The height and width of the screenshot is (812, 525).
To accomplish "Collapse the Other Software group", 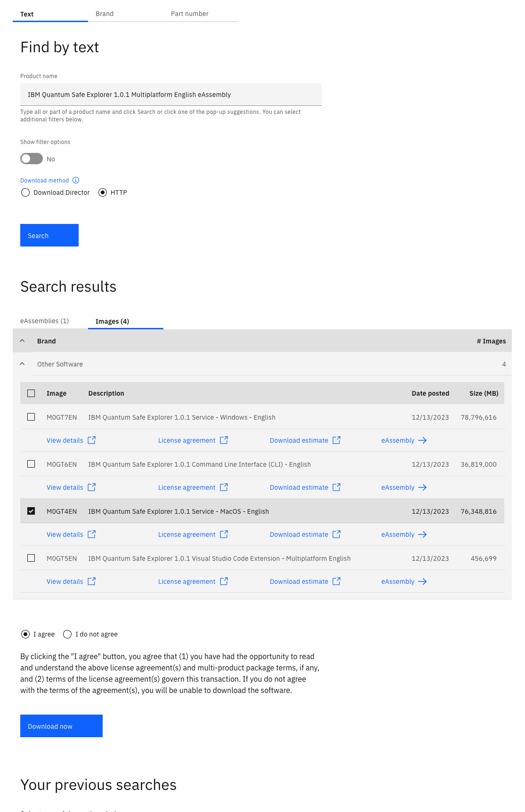I will tap(22, 364).
